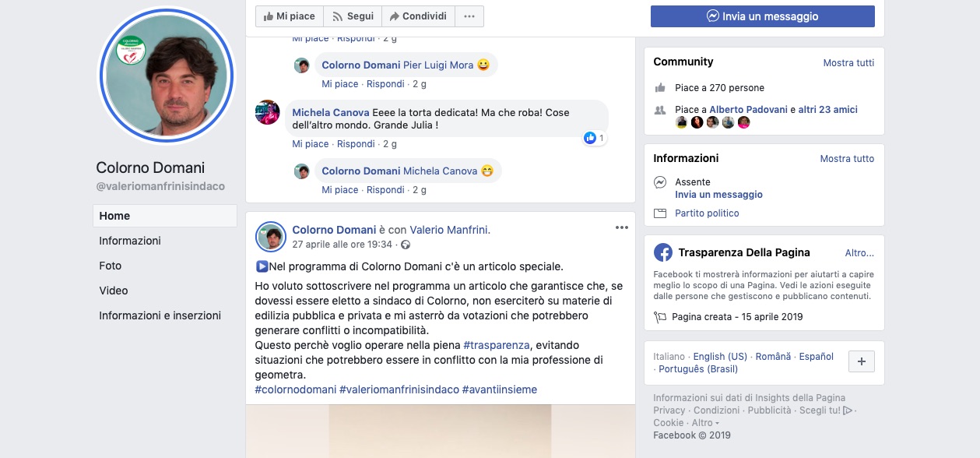Click the Mi piace thumbs-up button
The image size is (980, 458).
pyautogui.click(x=290, y=16)
